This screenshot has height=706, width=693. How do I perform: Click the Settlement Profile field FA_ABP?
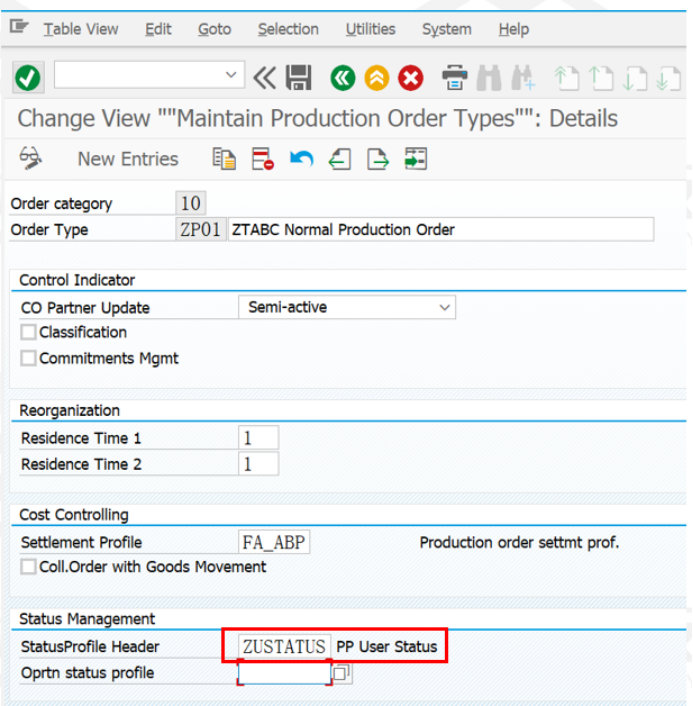[274, 542]
